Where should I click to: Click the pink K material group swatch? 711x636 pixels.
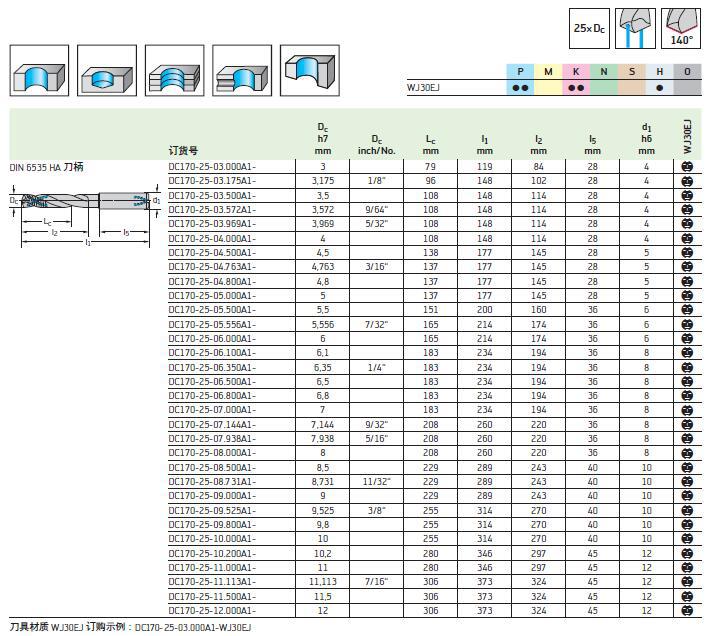576,79
